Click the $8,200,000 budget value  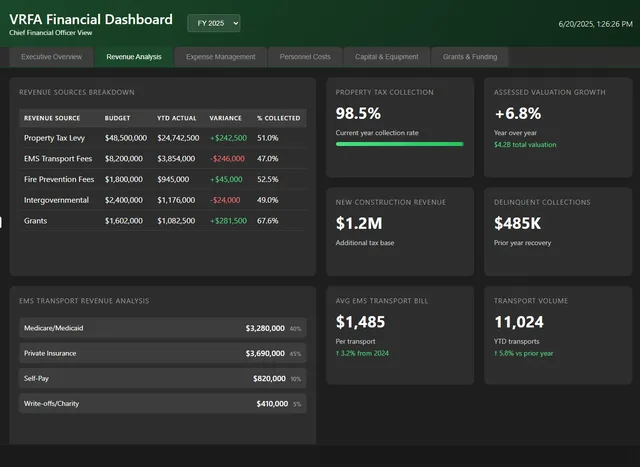[x=124, y=159]
